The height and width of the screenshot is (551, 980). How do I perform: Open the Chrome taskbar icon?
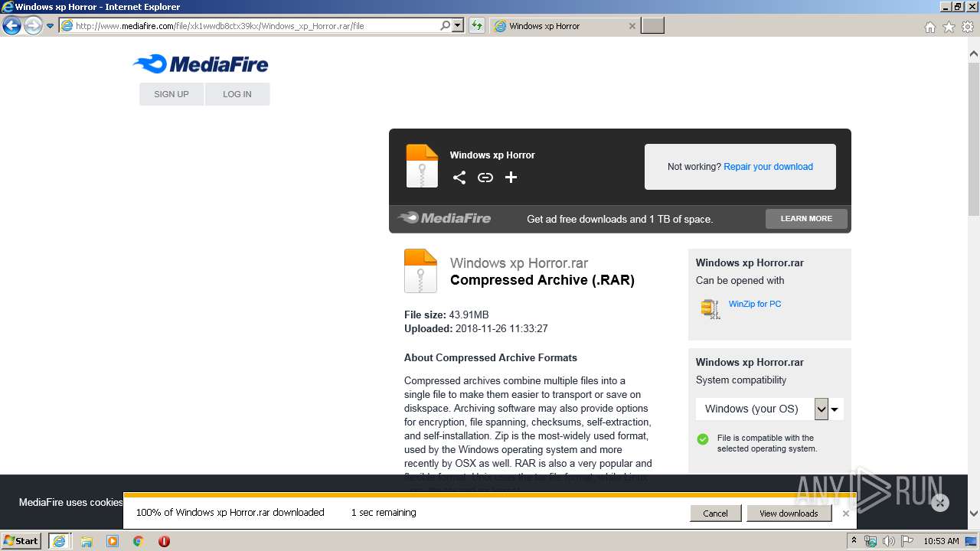[x=139, y=541]
